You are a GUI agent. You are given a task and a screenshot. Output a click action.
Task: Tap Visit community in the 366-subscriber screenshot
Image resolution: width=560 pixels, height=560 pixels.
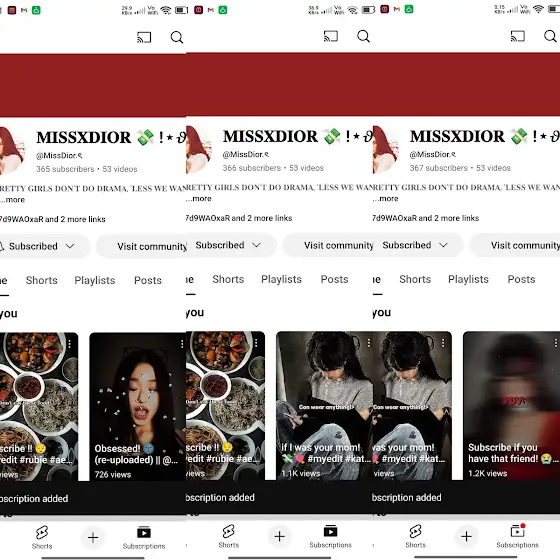coord(328,245)
